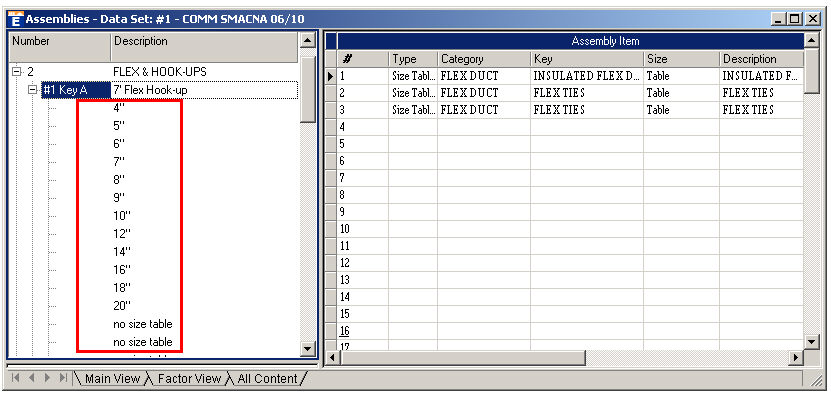Click the Type column header
The height and width of the screenshot is (396, 831).
[x=413, y=59]
